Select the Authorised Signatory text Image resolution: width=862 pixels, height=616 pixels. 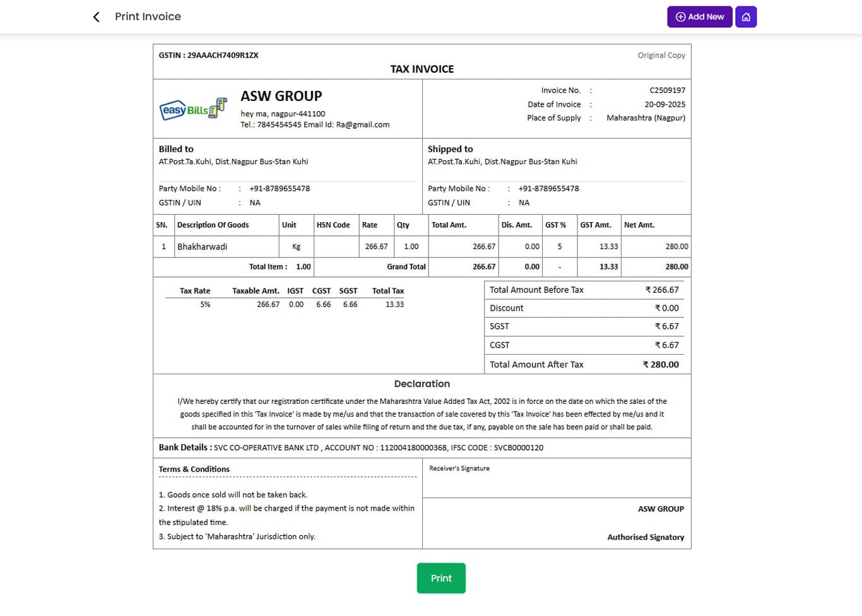[645, 537]
